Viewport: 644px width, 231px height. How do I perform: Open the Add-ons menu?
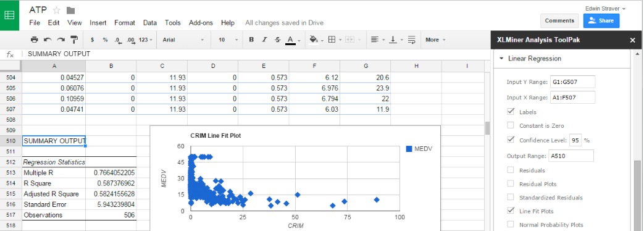point(201,23)
